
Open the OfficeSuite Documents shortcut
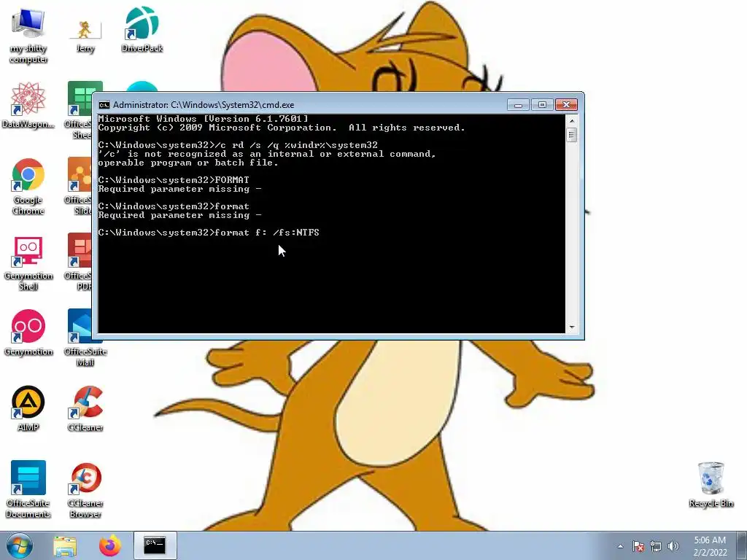coord(28,489)
